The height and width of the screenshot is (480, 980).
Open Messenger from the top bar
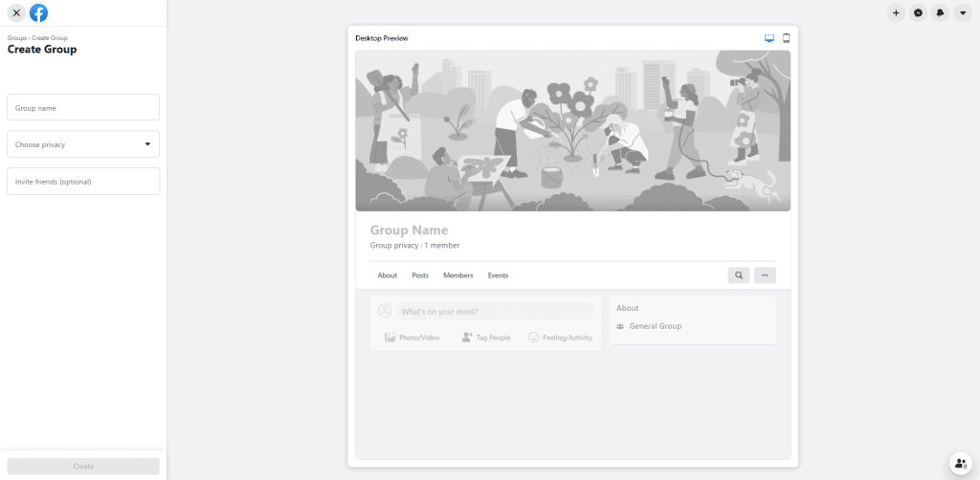[918, 12]
